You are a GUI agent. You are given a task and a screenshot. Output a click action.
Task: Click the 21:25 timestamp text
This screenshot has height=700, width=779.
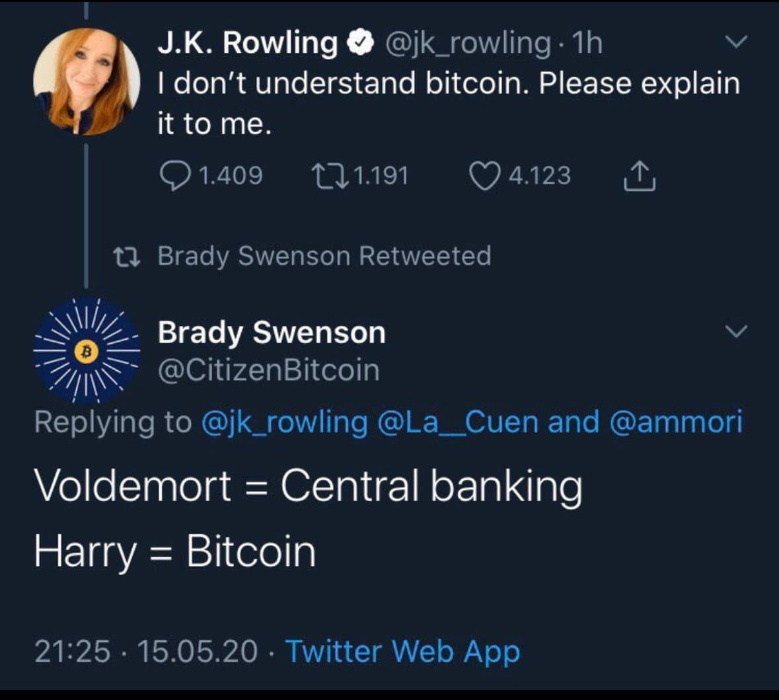point(70,651)
